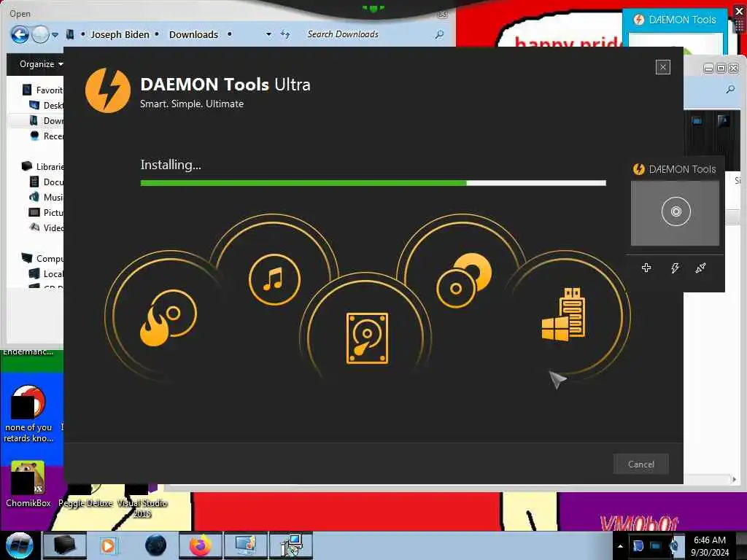Select Music library in the navigation tree

tap(46, 197)
